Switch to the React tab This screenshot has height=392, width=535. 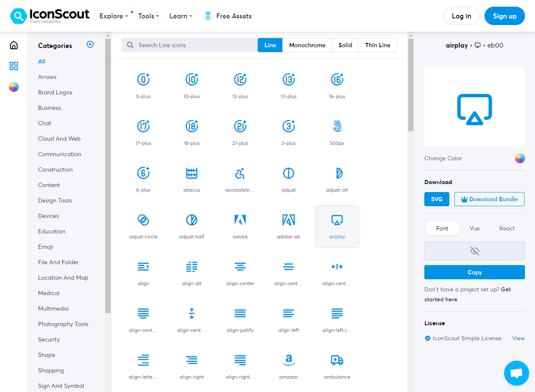tap(507, 228)
